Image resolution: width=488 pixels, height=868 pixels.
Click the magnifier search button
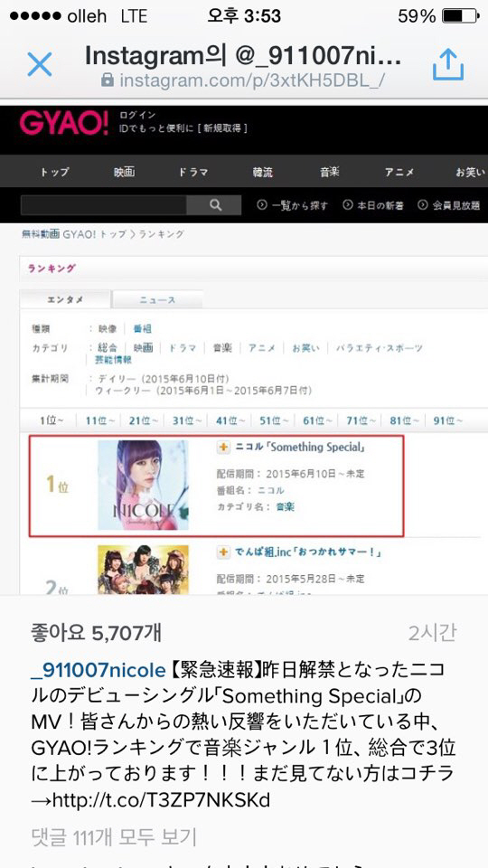pos(215,205)
